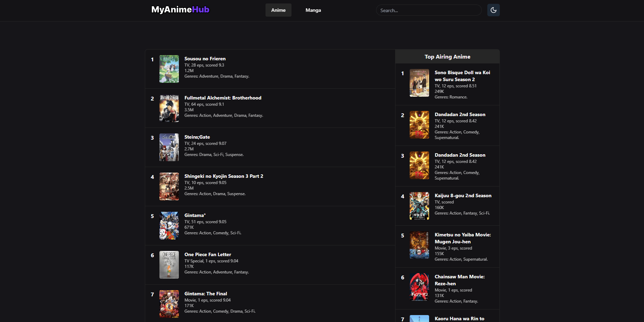This screenshot has width=644, height=322.
Task: Click Sono Bisque Doll wa Koi title
Action: 462,76
